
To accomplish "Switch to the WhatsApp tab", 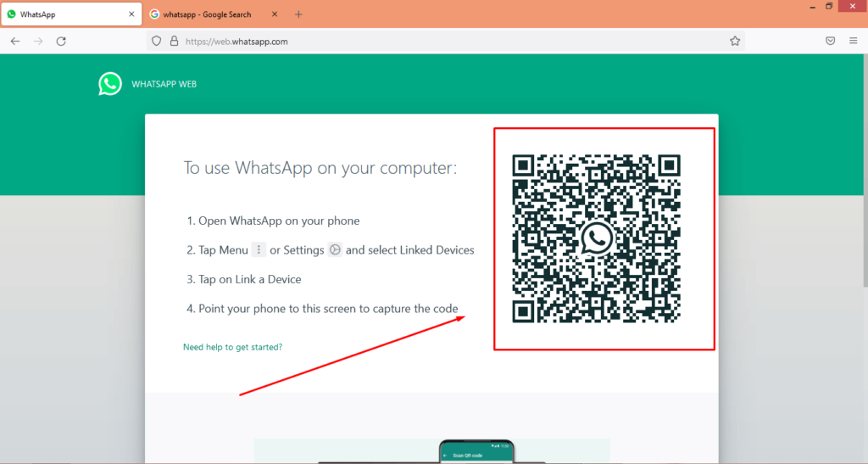I will (71, 14).
